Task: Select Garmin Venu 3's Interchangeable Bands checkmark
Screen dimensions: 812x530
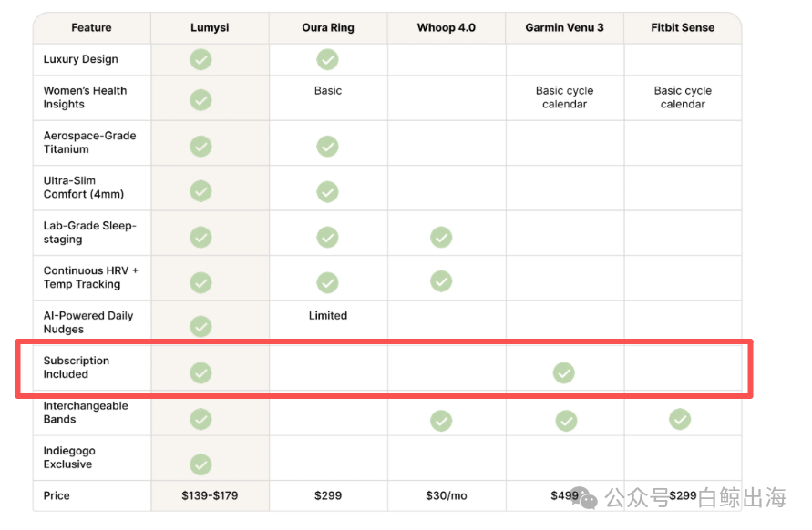Action: pos(567,421)
